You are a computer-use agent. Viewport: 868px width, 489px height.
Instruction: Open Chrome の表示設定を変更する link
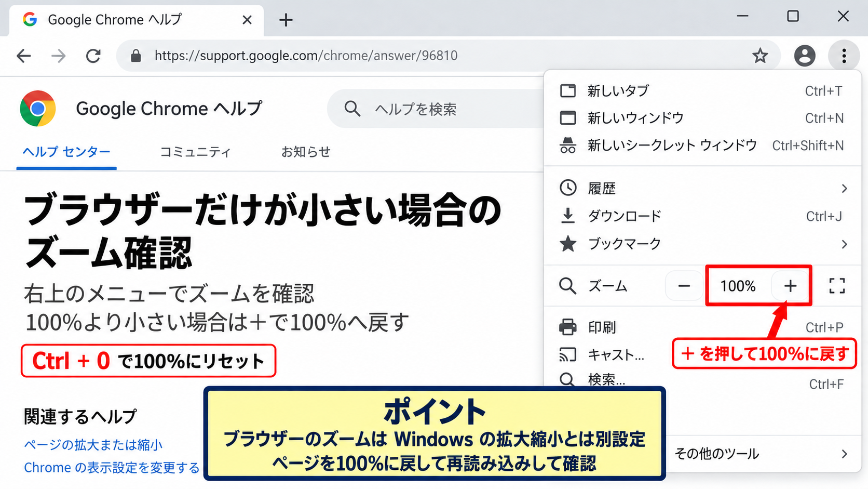point(112,468)
